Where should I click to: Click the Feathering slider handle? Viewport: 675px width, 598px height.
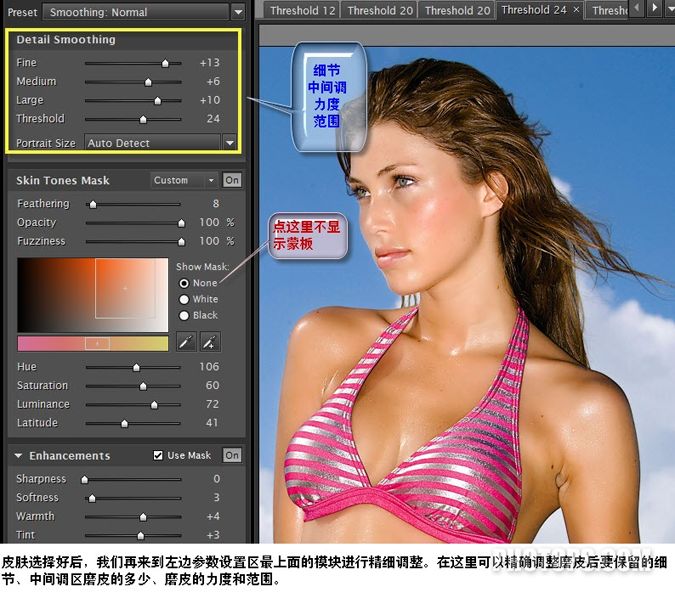coord(93,204)
